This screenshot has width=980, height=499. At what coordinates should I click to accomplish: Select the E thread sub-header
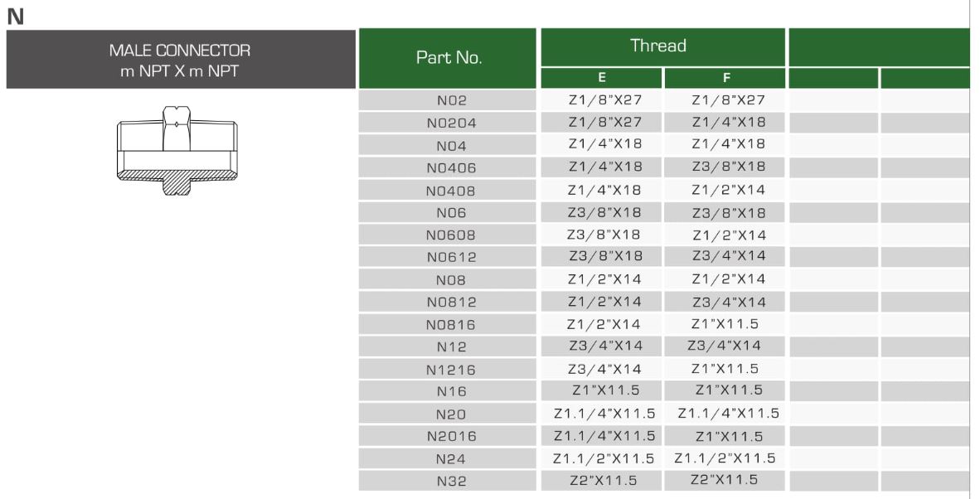click(x=602, y=79)
